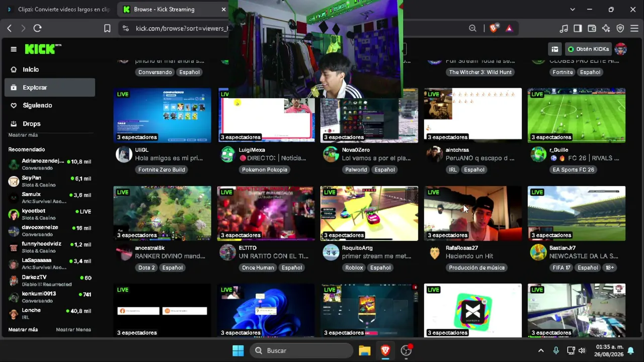Screen dimensions: 644x362
Task: Open RoquitoArtg Roblox stream thumbnail
Action: pyautogui.click(x=369, y=214)
